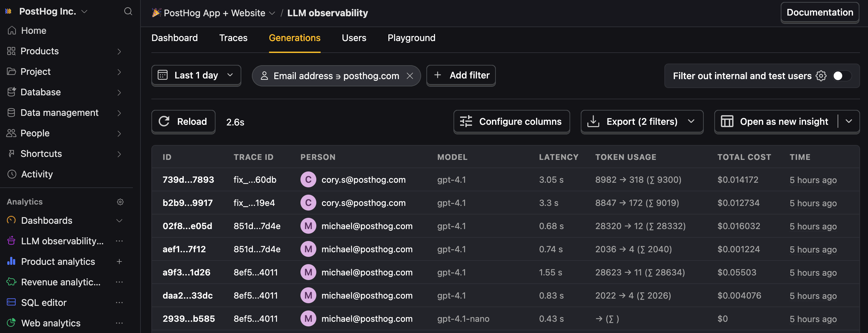
Task: Click the Products grid icon
Action: [x=11, y=51]
